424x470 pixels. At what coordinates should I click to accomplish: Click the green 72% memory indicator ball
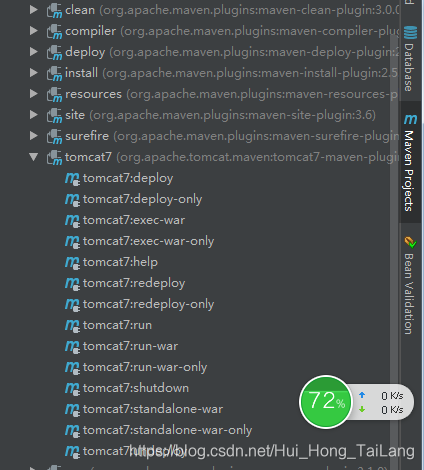[x=326, y=402]
